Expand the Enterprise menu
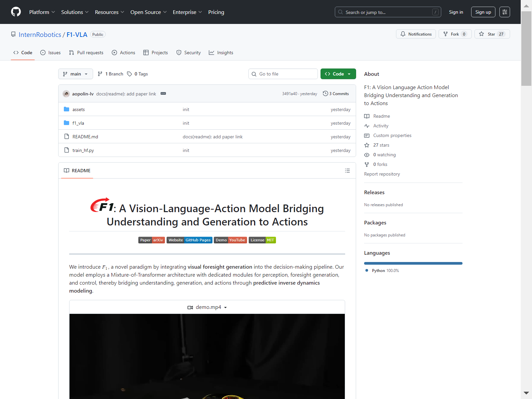 point(187,12)
